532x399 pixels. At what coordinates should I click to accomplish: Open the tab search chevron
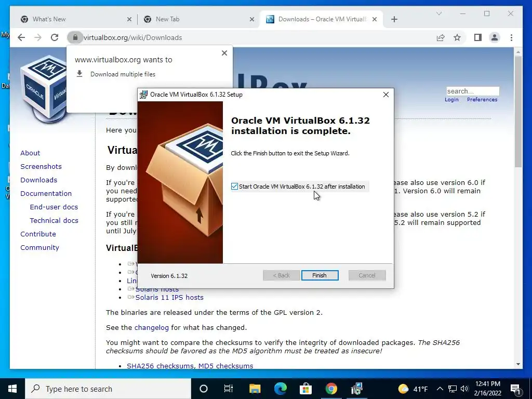tap(438, 14)
